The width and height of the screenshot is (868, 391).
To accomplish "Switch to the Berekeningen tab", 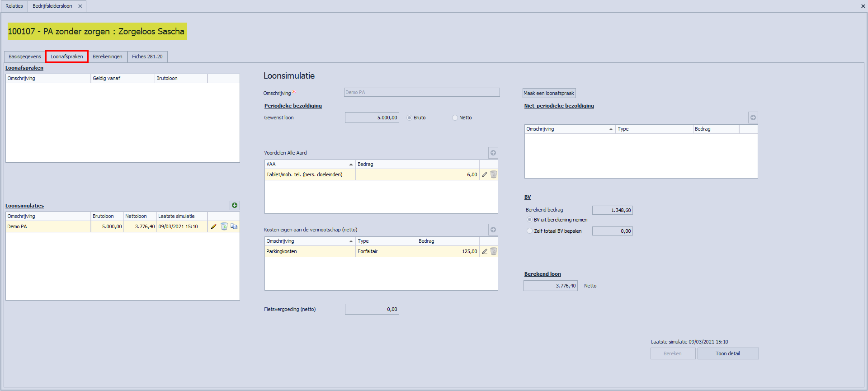I will [x=108, y=57].
